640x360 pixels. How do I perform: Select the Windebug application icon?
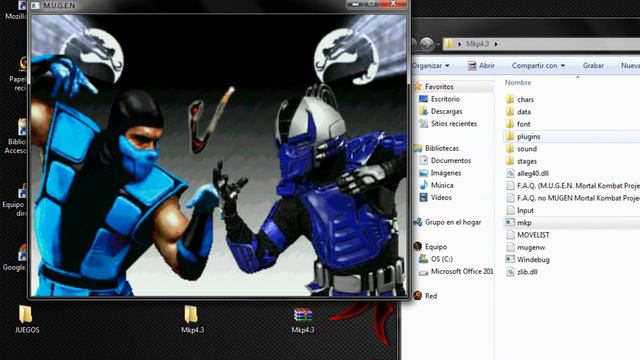[510, 259]
